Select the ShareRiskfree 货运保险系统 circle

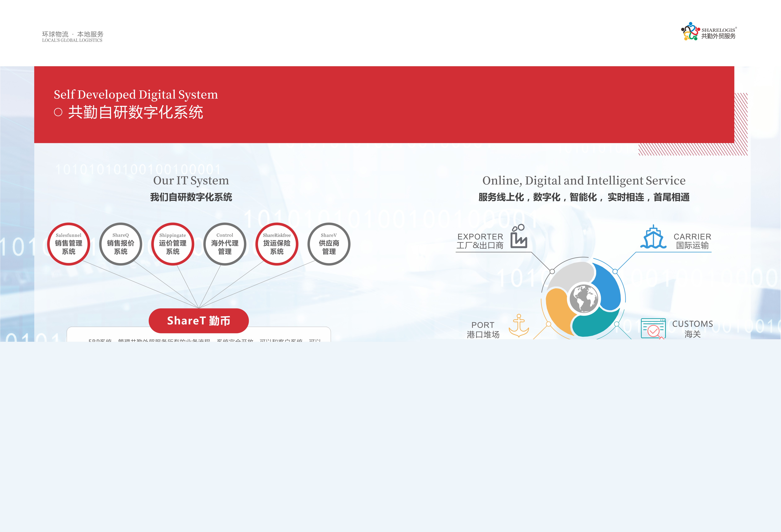[x=277, y=244]
